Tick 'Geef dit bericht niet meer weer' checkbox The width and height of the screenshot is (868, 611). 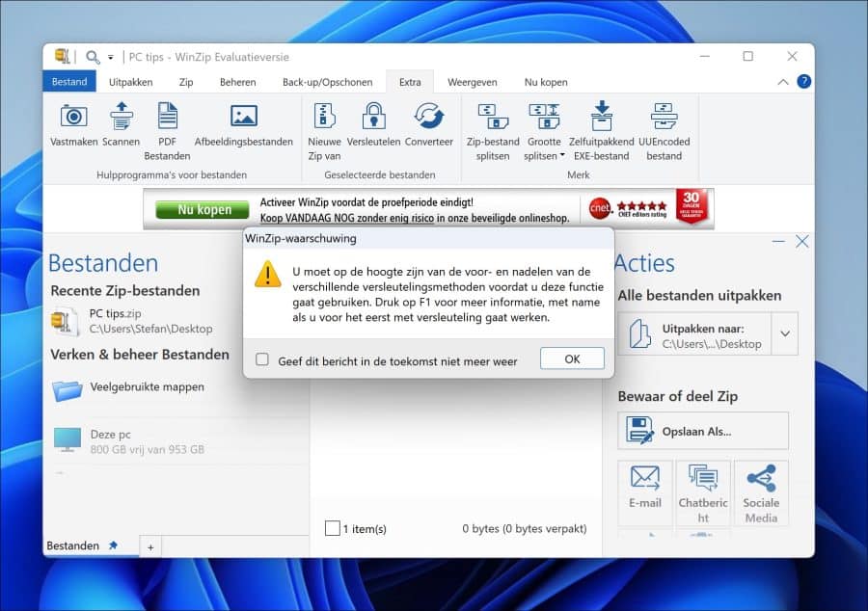click(262, 359)
